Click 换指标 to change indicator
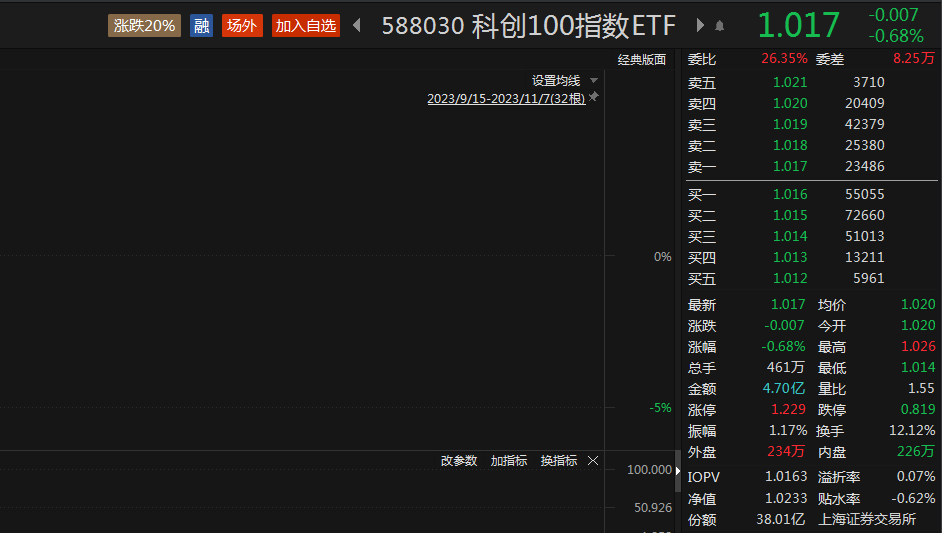This screenshot has height=533, width=942. tap(559, 461)
